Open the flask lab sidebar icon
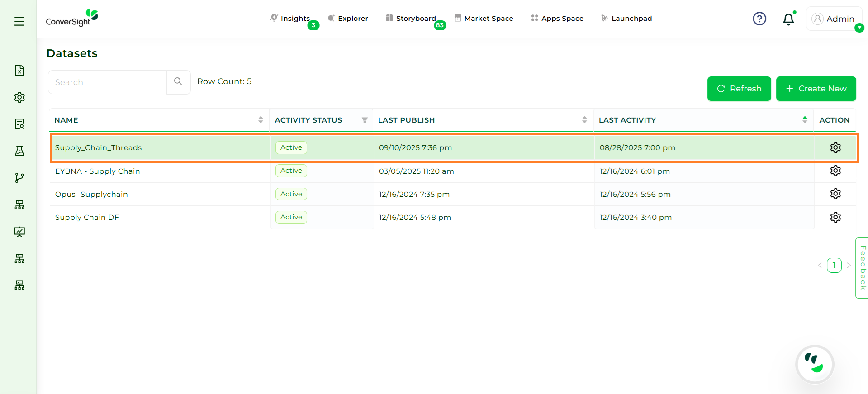Image resolution: width=868 pixels, height=394 pixels. pos(19,151)
